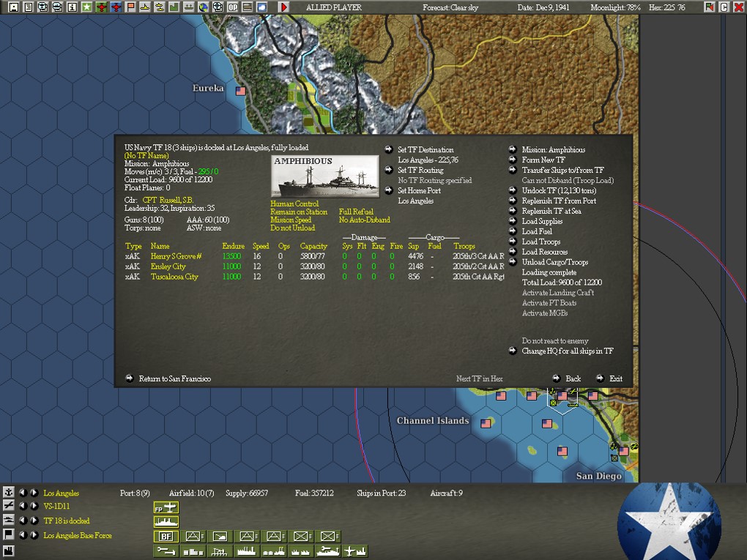Click Form New TF
Viewport: 747px width, 560px height.
click(x=543, y=160)
